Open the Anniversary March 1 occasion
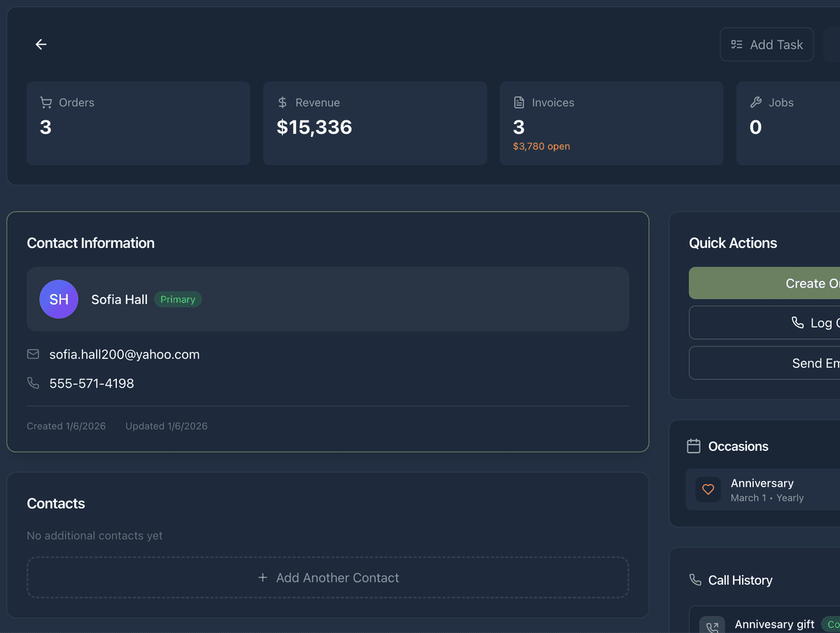840x633 pixels. pos(763,489)
